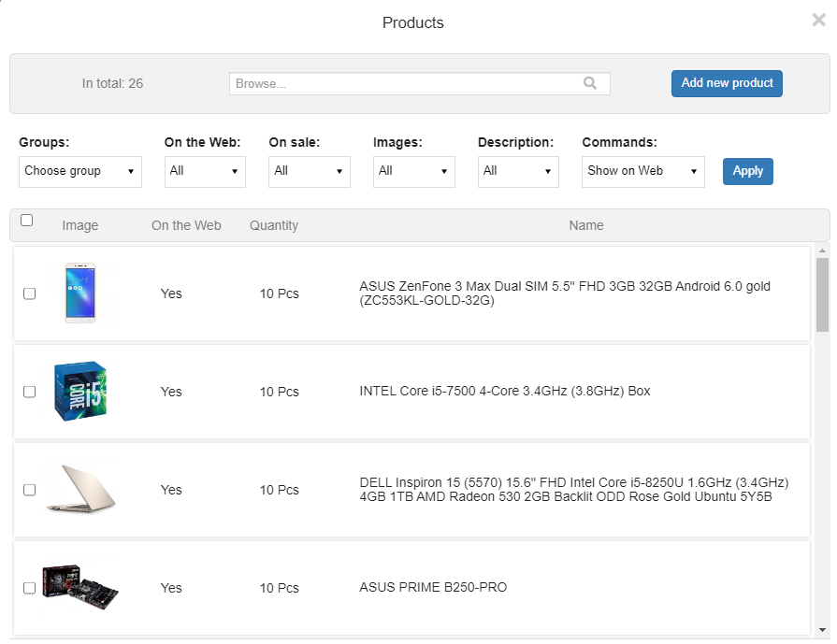
Task: Click the scrollbar up arrow
Action: (x=822, y=250)
